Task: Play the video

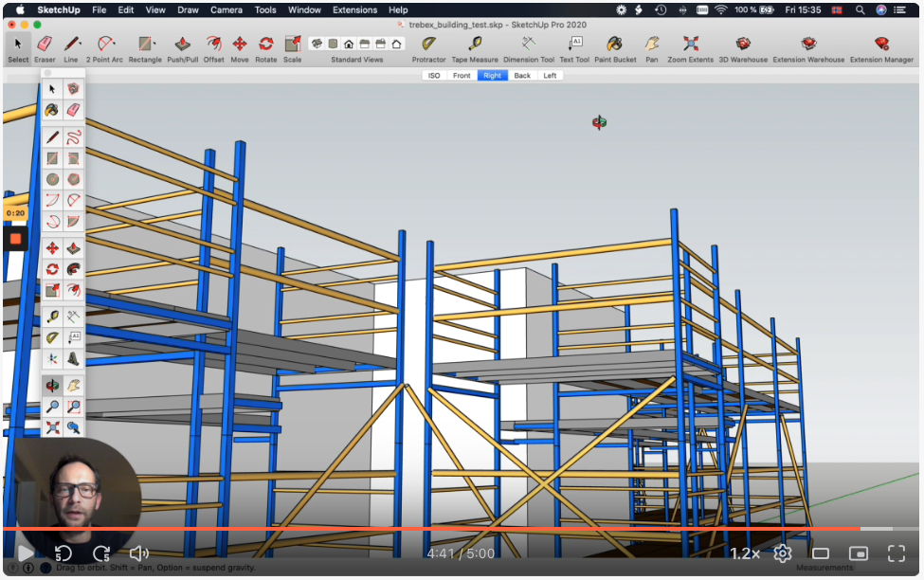Action: pyautogui.click(x=26, y=553)
